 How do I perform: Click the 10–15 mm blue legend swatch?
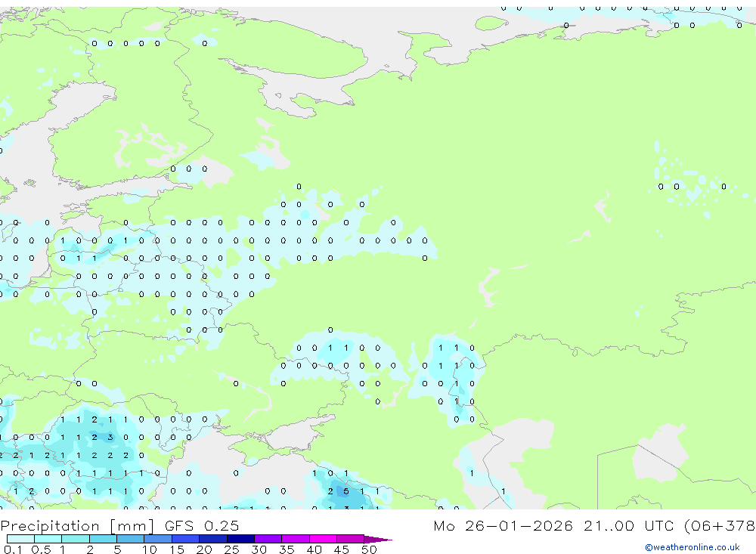coord(158,539)
